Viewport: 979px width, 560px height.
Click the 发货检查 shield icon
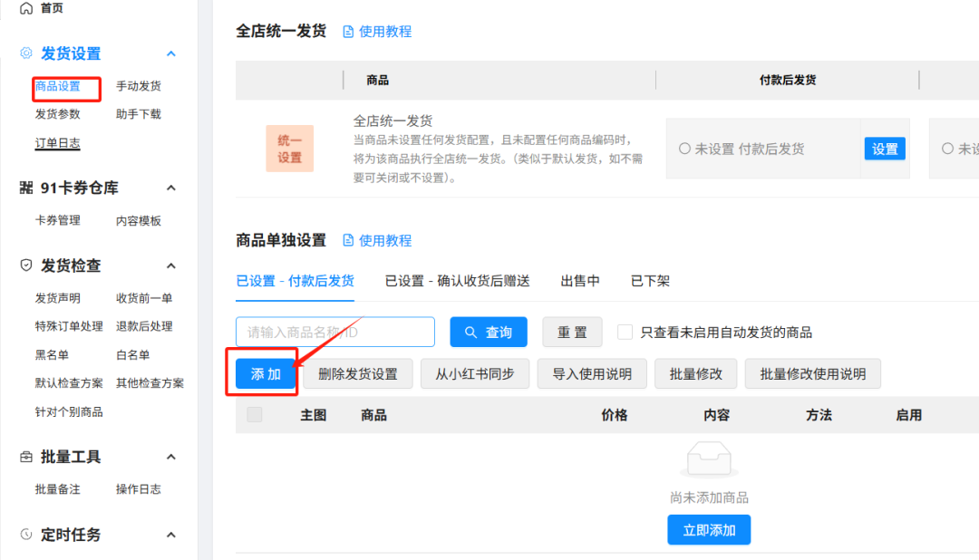(26, 266)
